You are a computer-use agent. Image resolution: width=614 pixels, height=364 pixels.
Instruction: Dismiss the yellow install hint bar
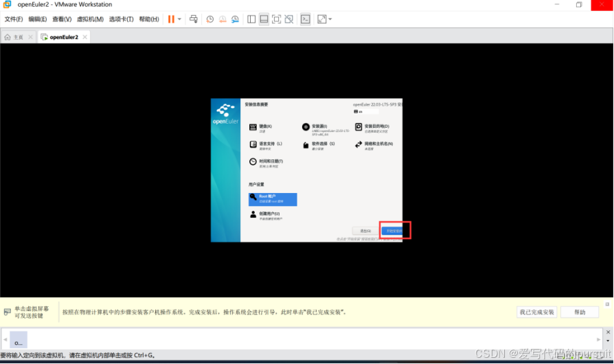[x=607, y=304]
